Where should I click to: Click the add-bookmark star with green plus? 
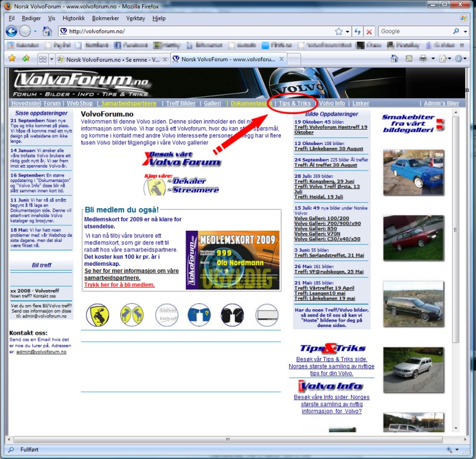[26, 58]
